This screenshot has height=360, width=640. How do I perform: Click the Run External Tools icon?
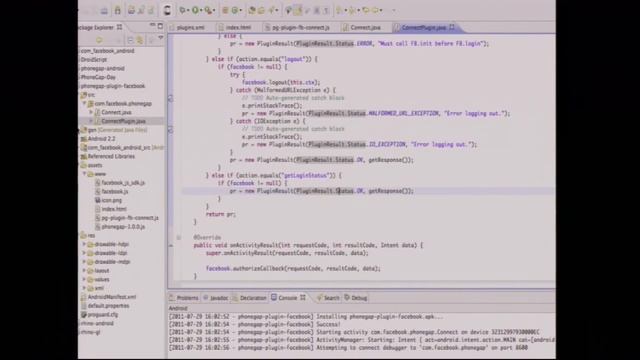point(208,10)
